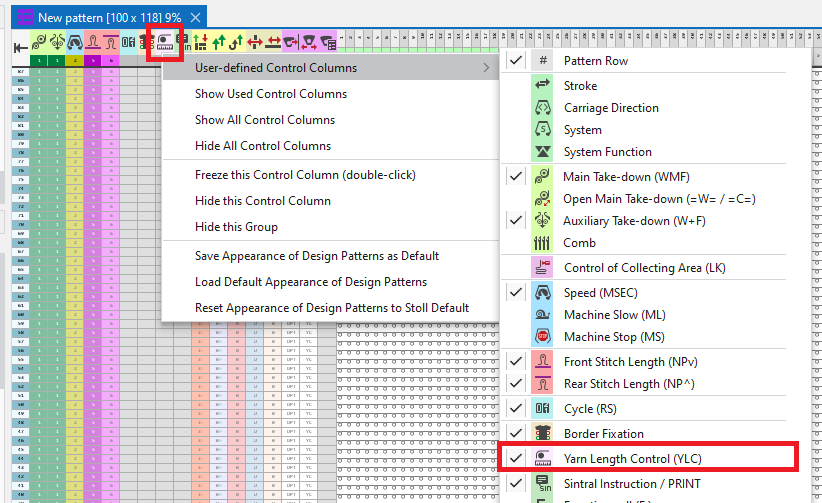Click the collapse-to-left arrow icon in toolbar
The height and width of the screenshot is (503, 822).
pyautogui.click(x=19, y=45)
